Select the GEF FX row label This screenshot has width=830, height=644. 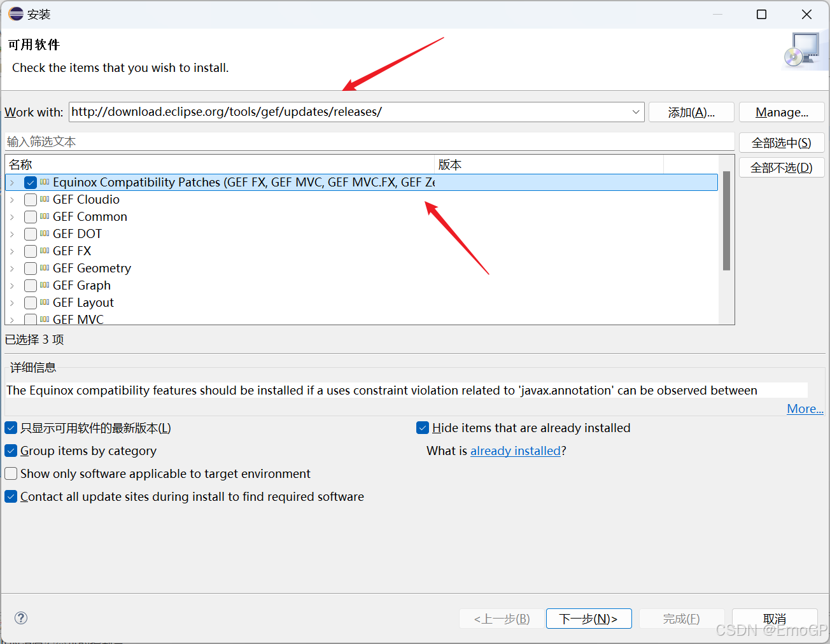(x=72, y=251)
